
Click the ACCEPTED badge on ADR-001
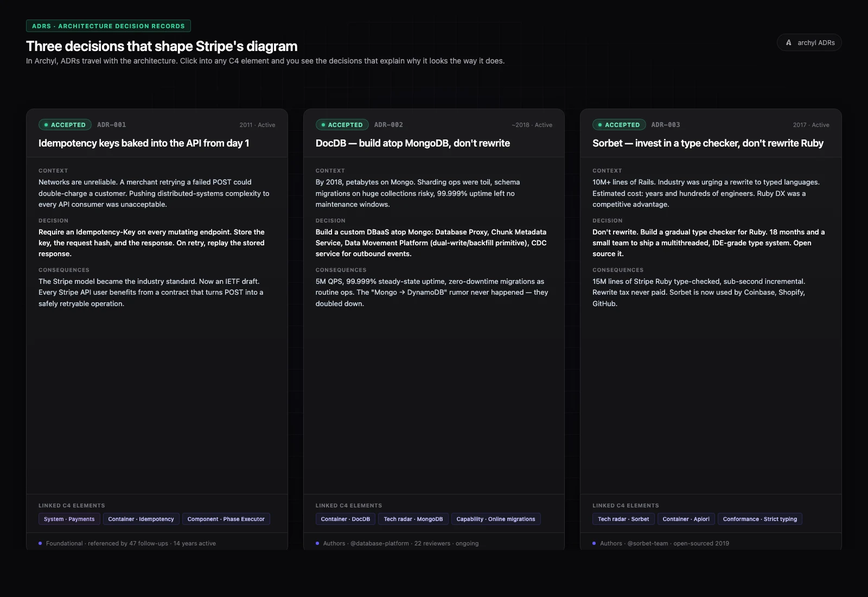click(65, 125)
